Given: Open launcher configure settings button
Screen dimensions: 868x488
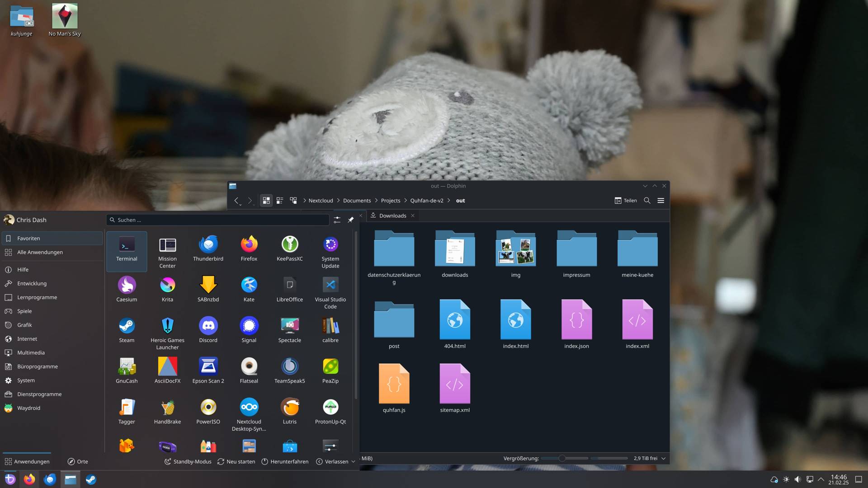Looking at the screenshot, I should [337, 220].
